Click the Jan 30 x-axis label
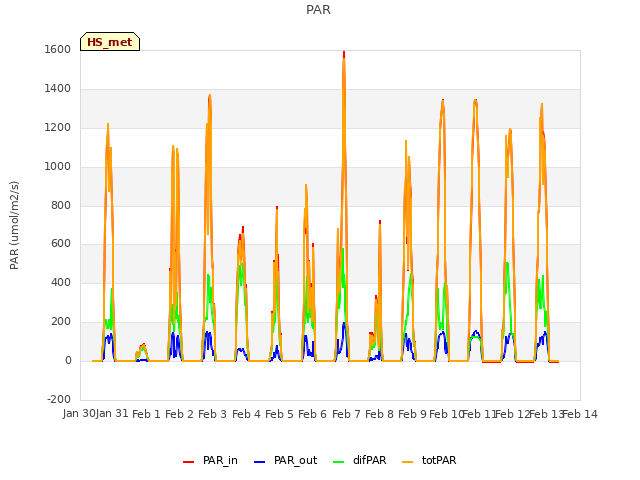Image resolution: width=640 pixels, height=480 pixels. tap(79, 414)
